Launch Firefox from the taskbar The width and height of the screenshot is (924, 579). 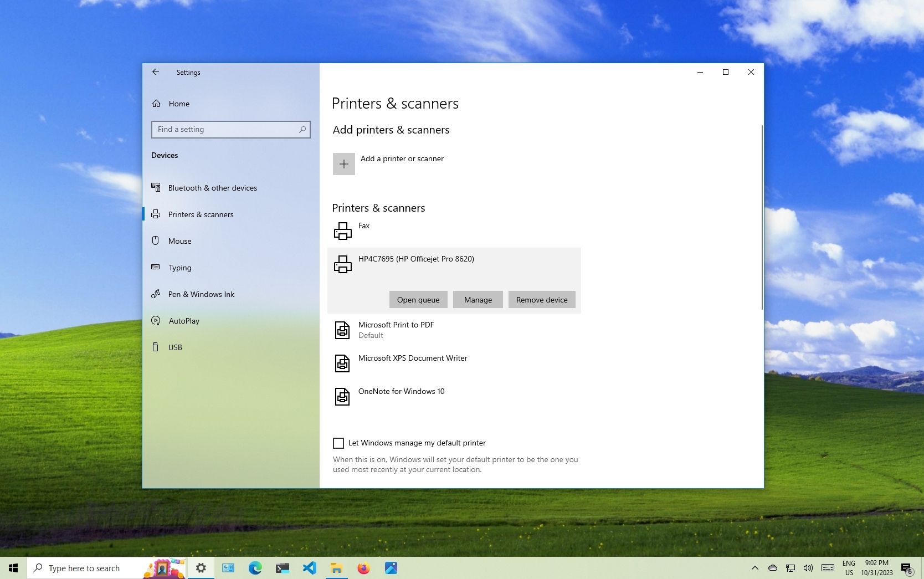coord(363,568)
